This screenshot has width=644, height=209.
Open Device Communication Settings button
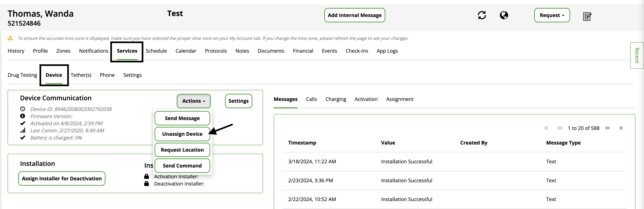point(238,101)
